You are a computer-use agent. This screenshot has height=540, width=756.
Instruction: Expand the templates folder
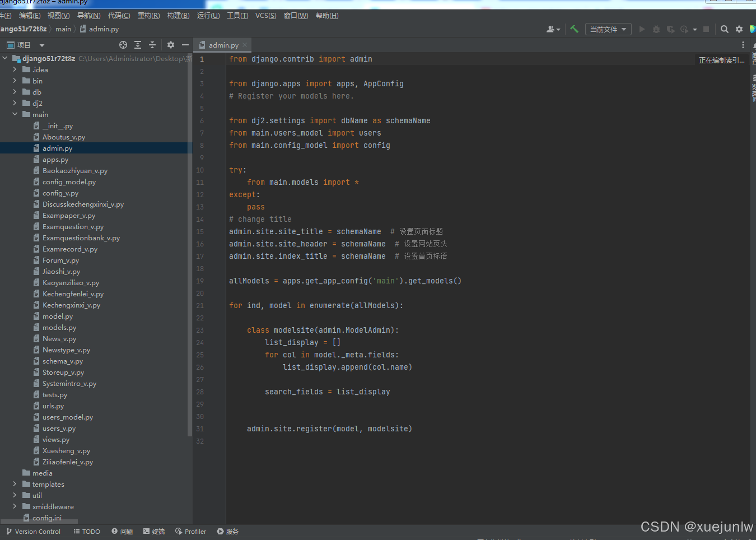click(x=15, y=484)
